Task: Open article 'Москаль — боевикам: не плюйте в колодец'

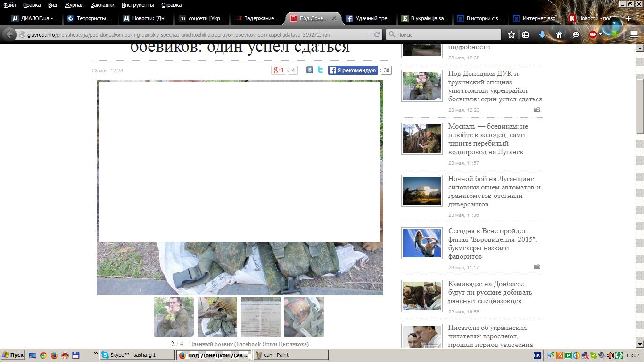Action: pos(488,139)
